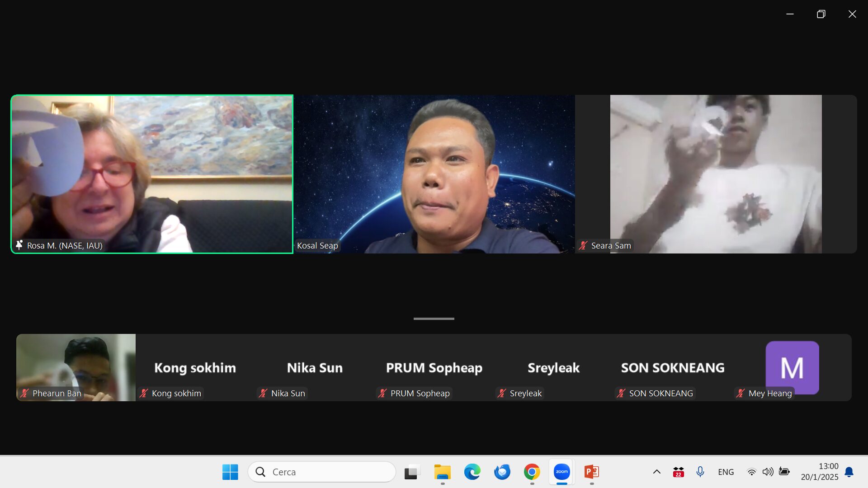This screenshot has height=488, width=868.
Task: Launch Microsoft Edge from the taskbar
Action: 472,472
